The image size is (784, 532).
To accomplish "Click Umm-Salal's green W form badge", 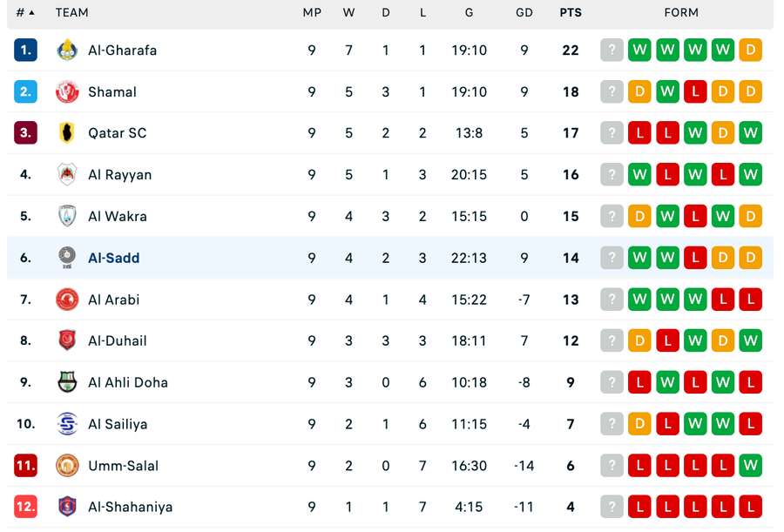I will click(x=750, y=466).
